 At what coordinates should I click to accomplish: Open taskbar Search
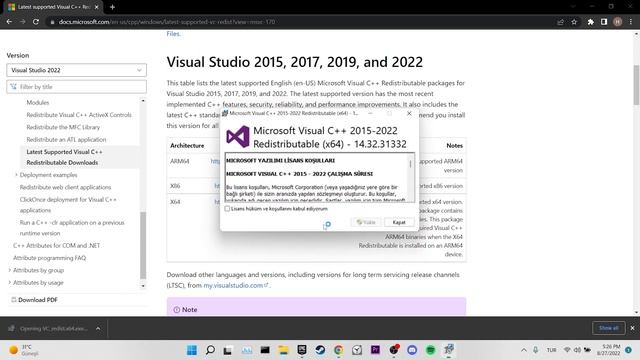tap(210, 350)
